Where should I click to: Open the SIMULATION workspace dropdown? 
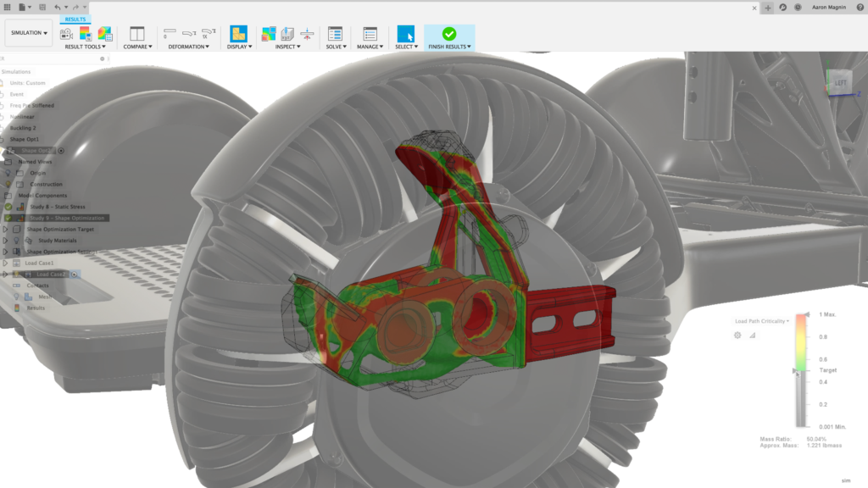(29, 33)
